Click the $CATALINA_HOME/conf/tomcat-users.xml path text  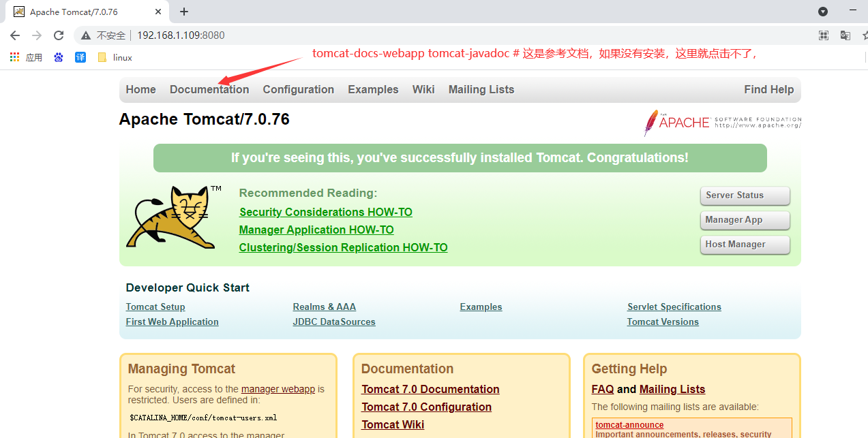pyautogui.click(x=203, y=418)
